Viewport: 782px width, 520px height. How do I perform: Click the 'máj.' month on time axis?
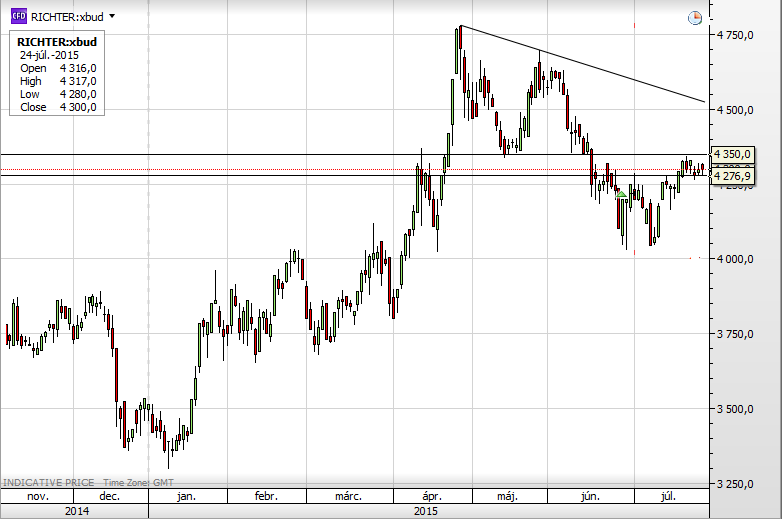(508, 497)
